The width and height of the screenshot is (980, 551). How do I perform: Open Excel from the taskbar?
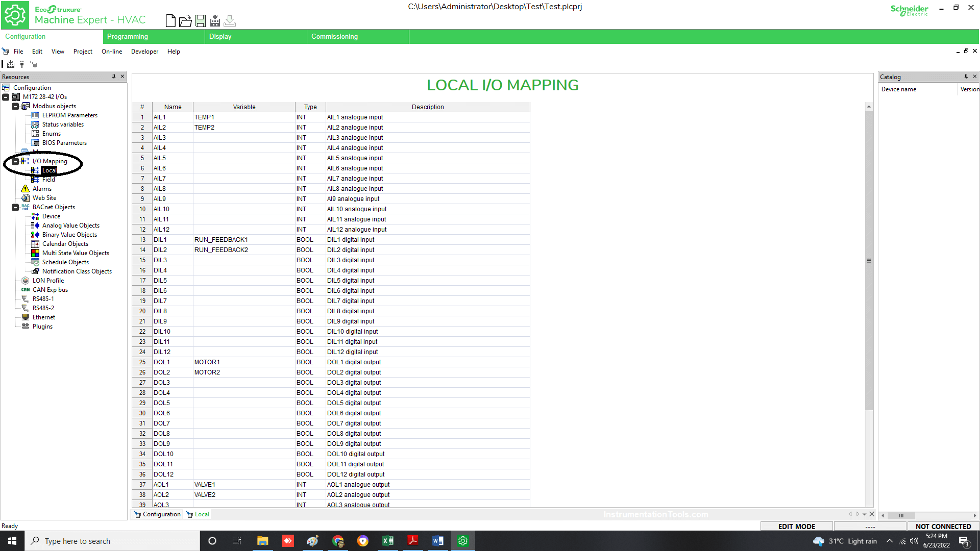388,541
